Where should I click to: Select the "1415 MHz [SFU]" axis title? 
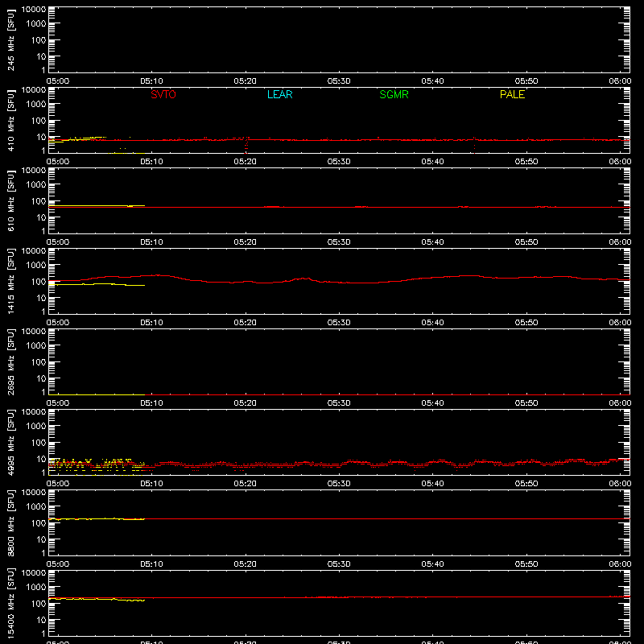[x=11, y=281]
